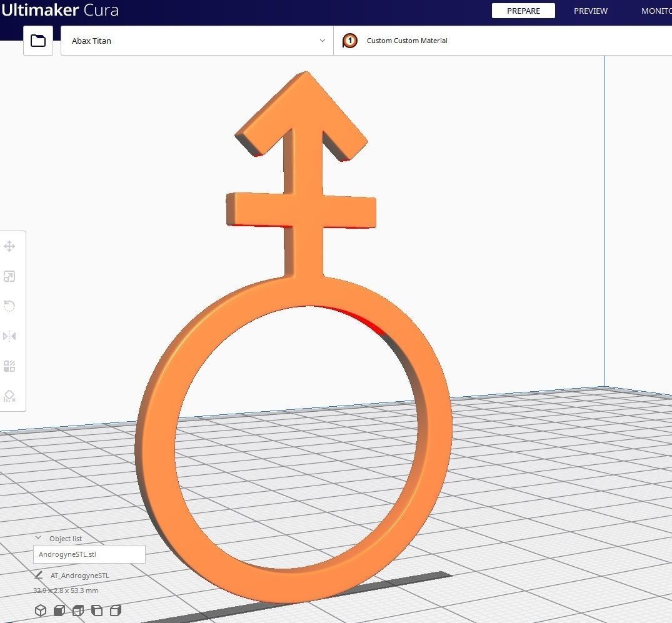Click the Ultimaker Cura logo
The height and width of the screenshot is (623, 672).
point(59,10)
